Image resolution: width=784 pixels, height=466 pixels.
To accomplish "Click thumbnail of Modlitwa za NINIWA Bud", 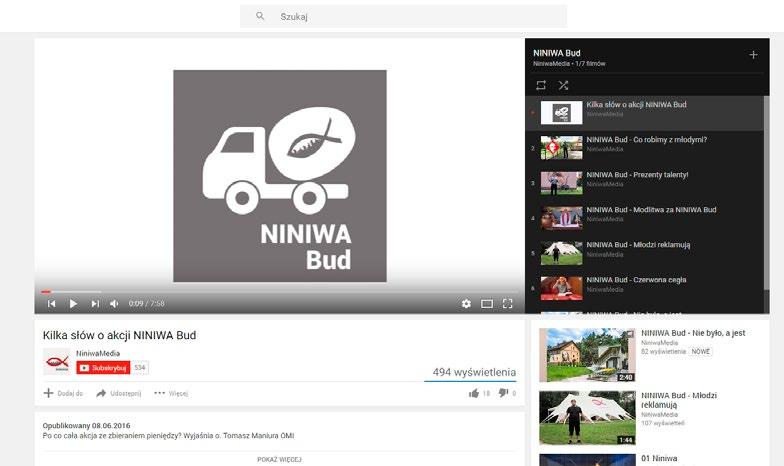I will point(562,218).
